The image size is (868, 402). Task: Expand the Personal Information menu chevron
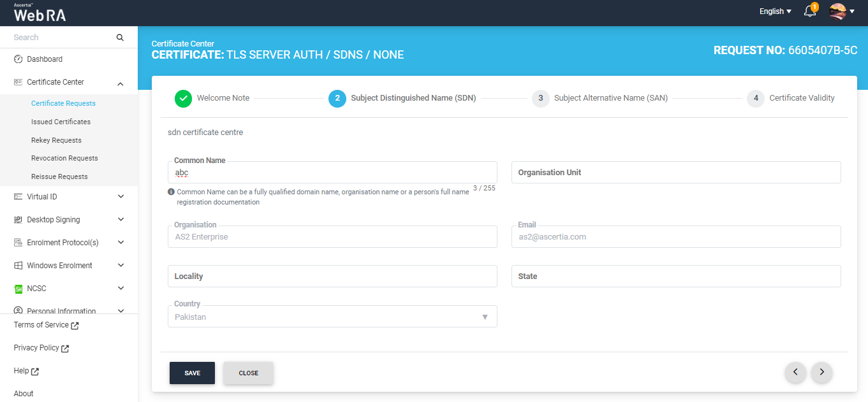pyautogui.click(x=121, y=310)
